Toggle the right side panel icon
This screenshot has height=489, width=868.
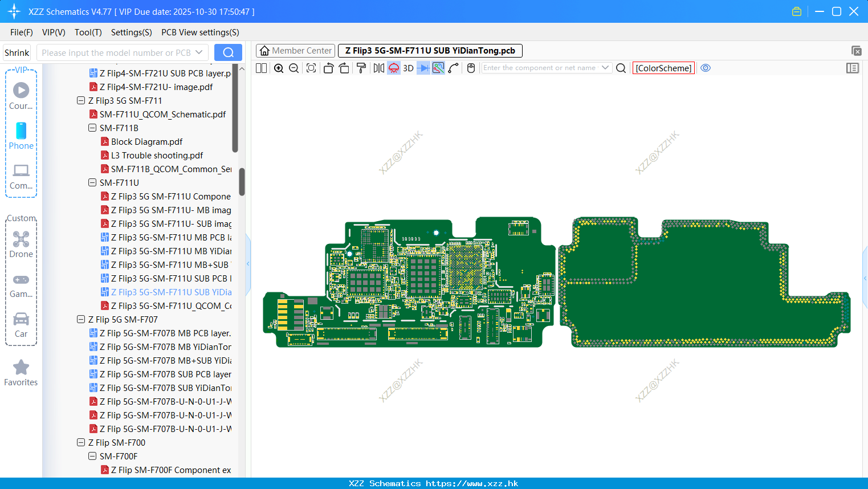tap(853, 68)
